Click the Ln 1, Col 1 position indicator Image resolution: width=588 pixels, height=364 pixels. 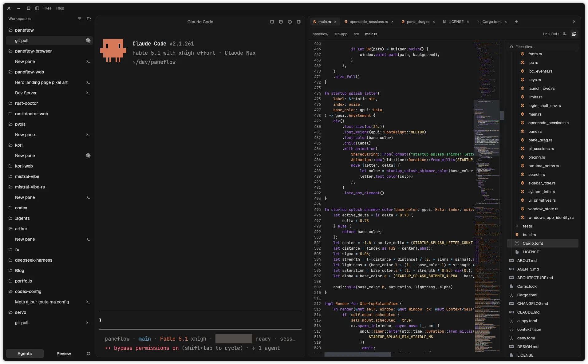click(x=551, y=34)
